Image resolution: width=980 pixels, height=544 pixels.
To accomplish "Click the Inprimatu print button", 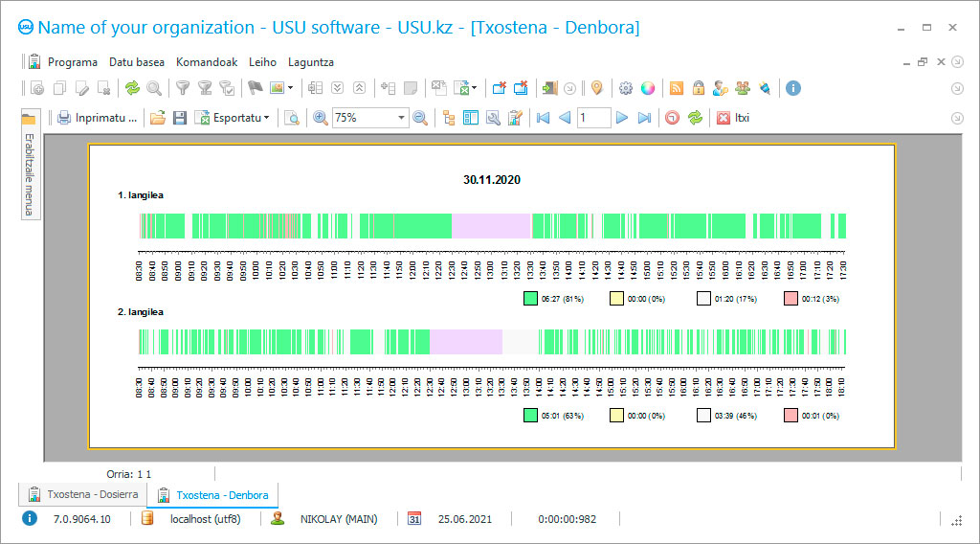I will click(97, 118).
